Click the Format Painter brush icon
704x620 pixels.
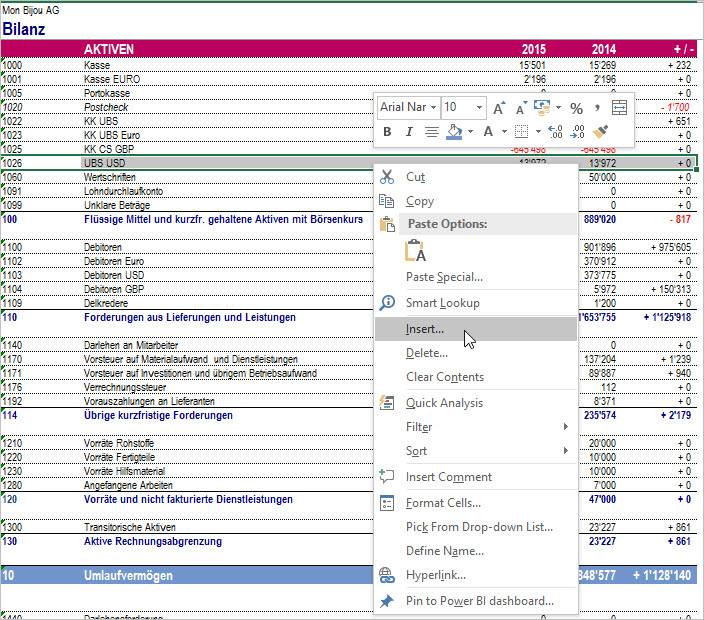[600, 132]
